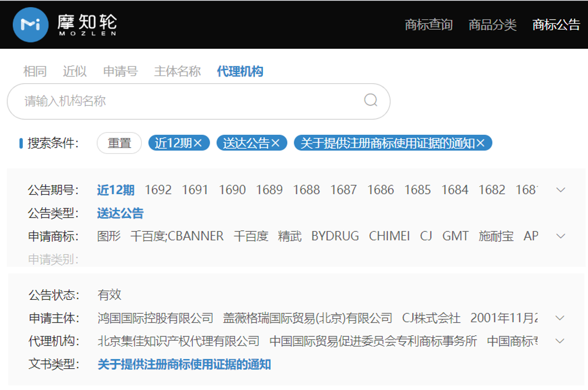This screenshot has height=390, width=588.
Task: Expand the 代理机构 row chevron
Action: (x=560, y=341)
